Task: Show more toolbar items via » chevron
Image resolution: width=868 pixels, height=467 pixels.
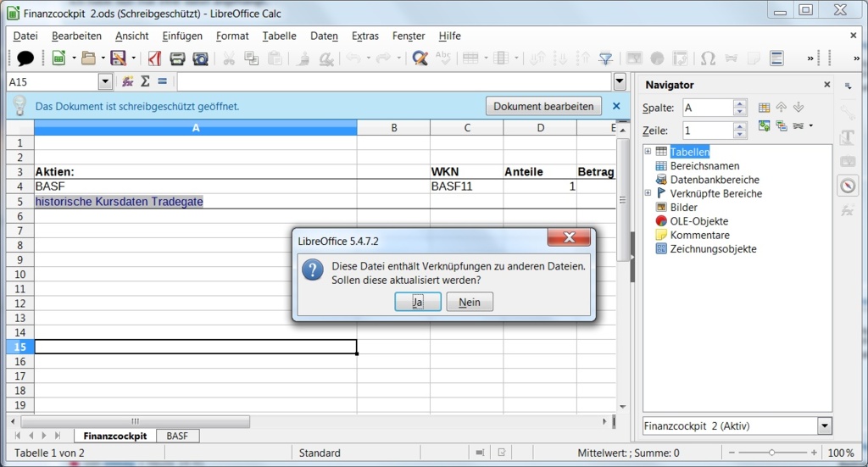Action: coord(810,58)
